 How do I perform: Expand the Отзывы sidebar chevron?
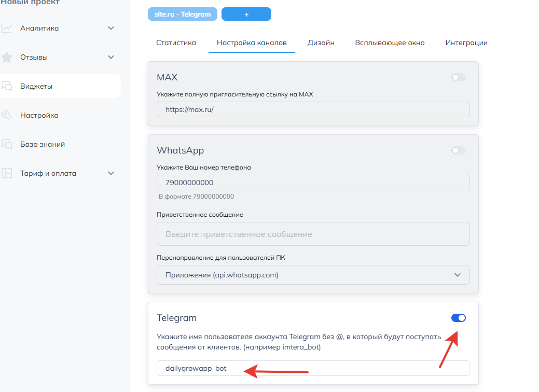111,57
